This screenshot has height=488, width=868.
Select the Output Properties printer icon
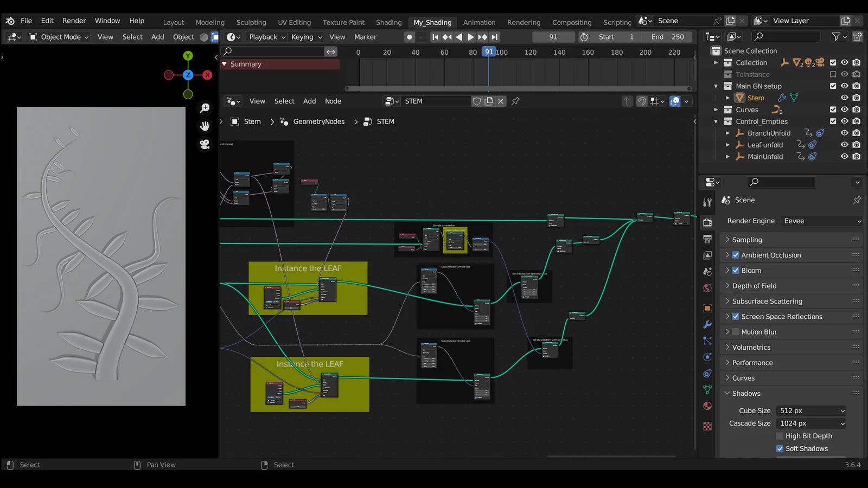click(707, 239)
